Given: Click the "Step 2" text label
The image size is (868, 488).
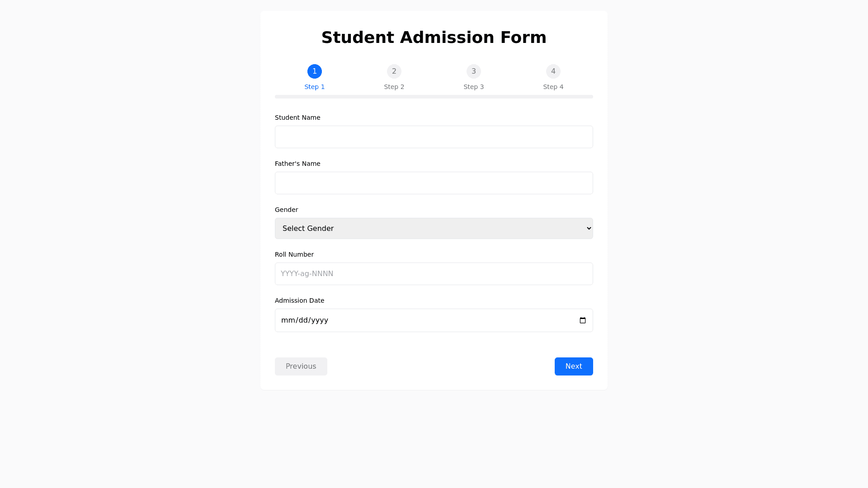Looking at the screenshot, I should (394, 87).
